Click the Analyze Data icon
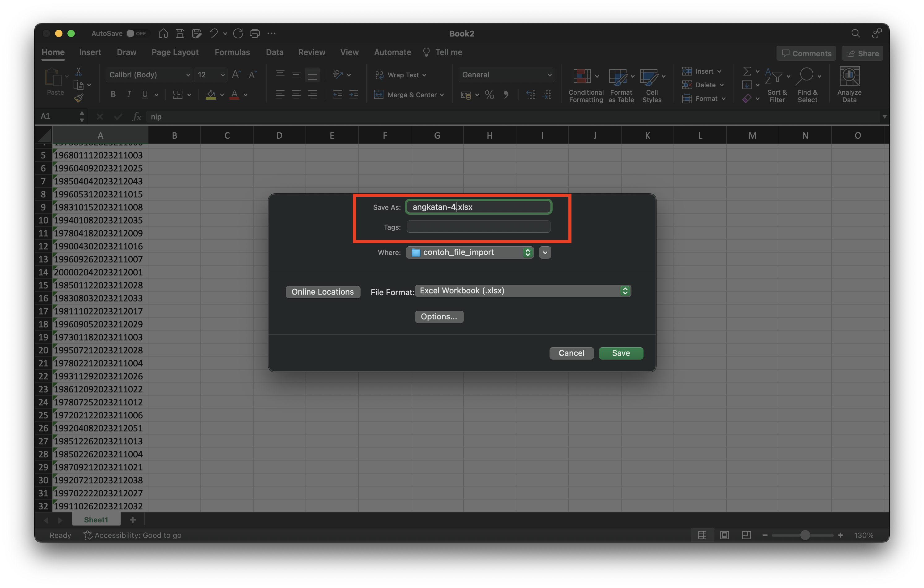 [x=849, y=84]
